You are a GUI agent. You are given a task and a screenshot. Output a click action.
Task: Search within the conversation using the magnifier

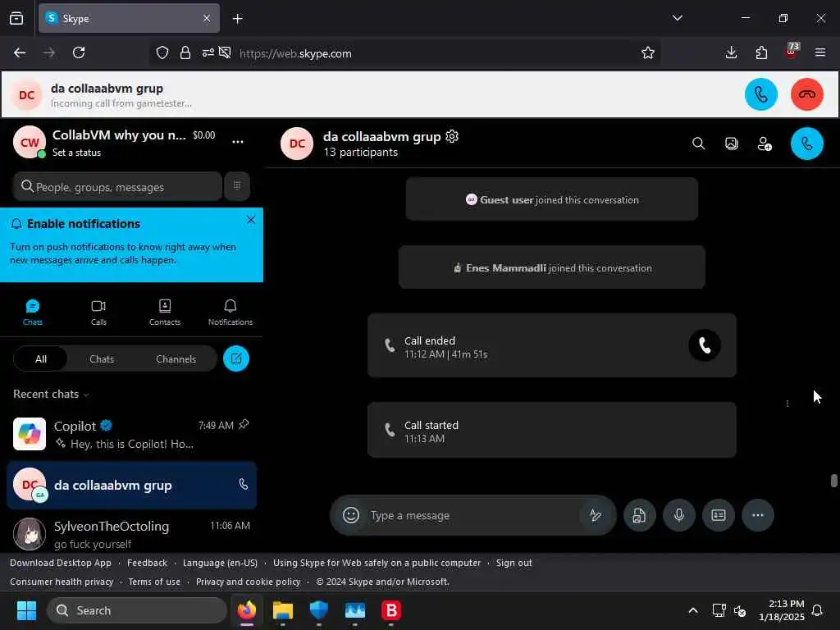699,144
